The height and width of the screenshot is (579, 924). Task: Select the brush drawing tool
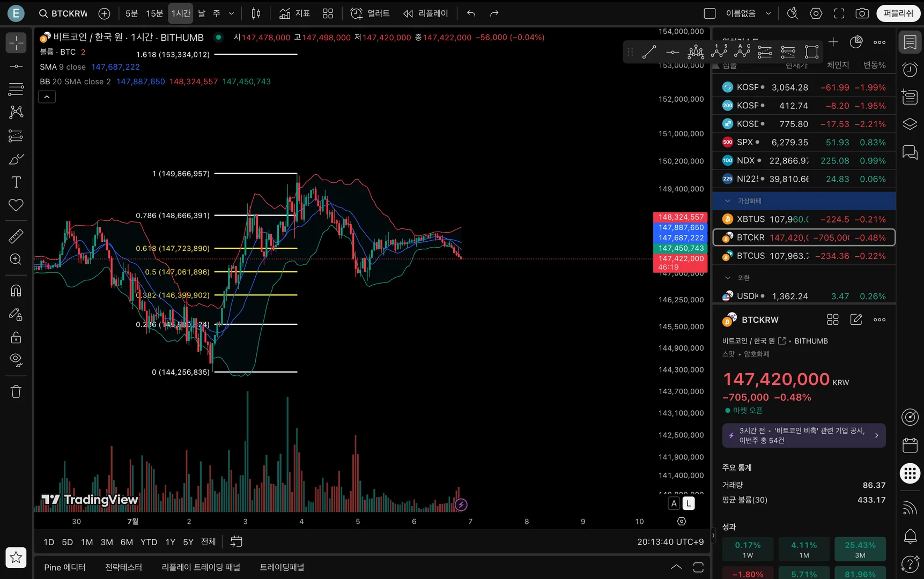pos(16,159)
